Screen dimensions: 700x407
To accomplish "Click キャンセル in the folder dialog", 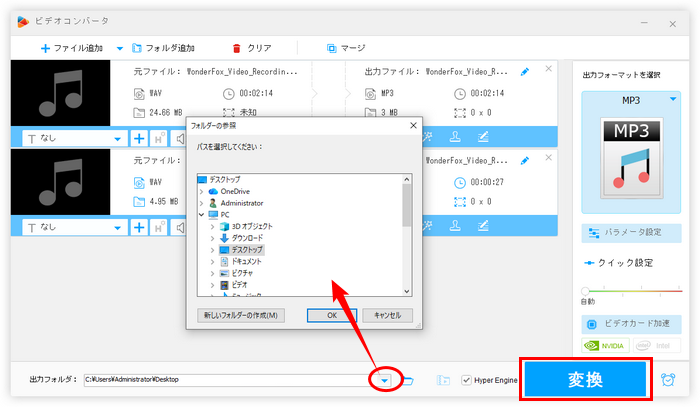I will coord(388,316).
